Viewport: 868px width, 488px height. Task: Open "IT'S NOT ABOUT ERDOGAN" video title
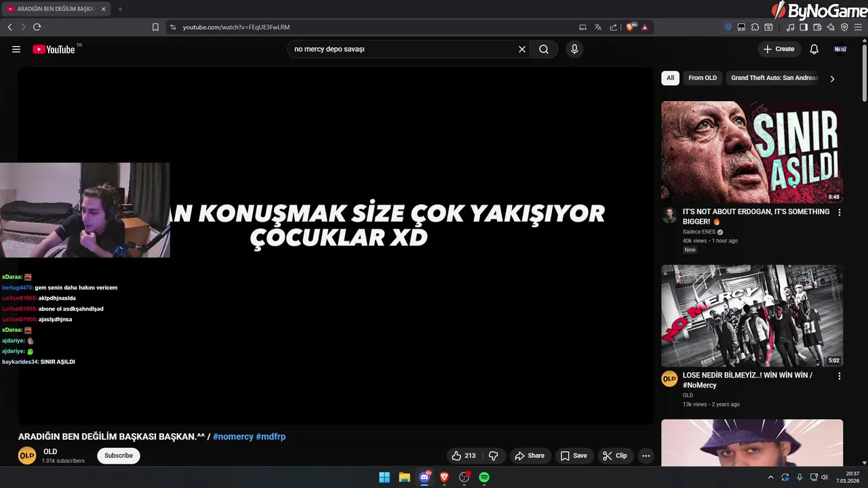point(756,216)
